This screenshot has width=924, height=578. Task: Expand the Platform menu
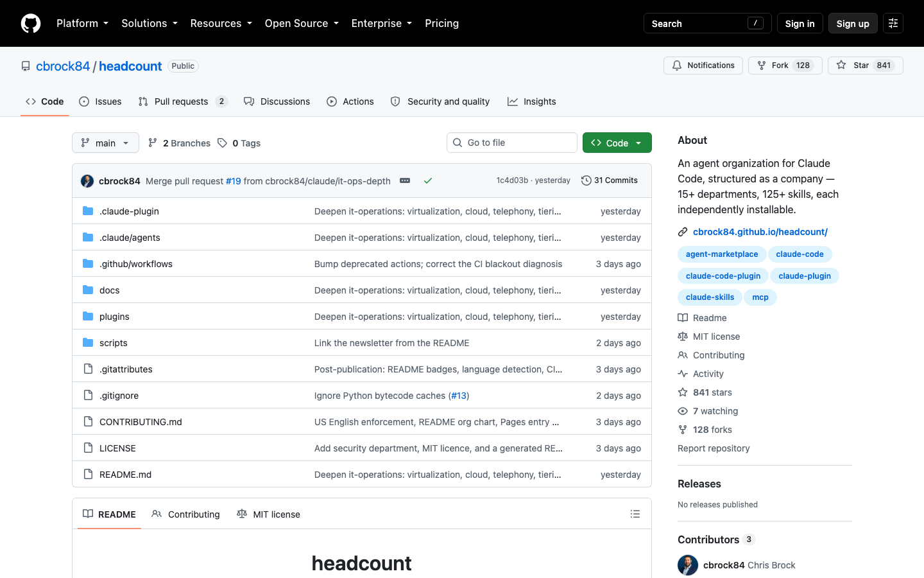click(x=82, y=23)
